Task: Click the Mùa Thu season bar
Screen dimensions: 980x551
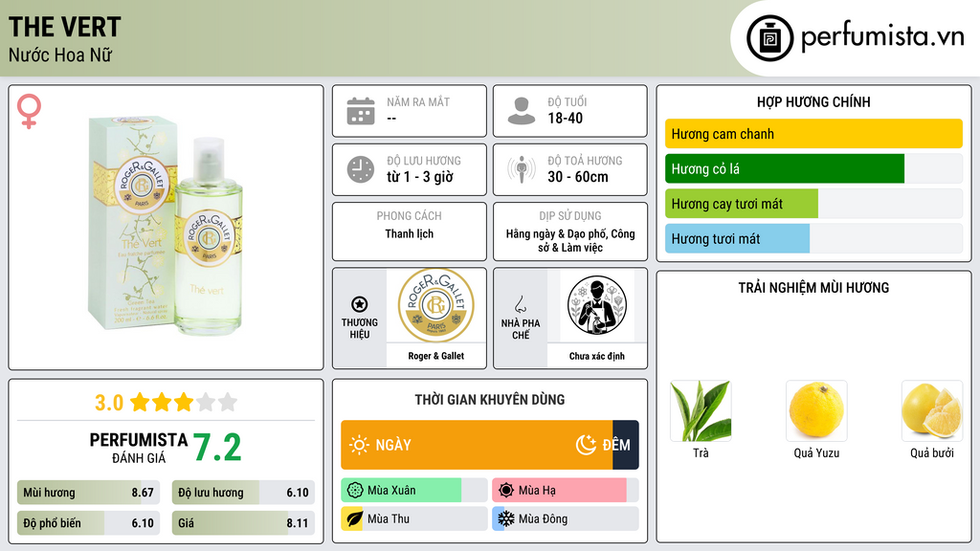Action: click(x=414, y=518)
